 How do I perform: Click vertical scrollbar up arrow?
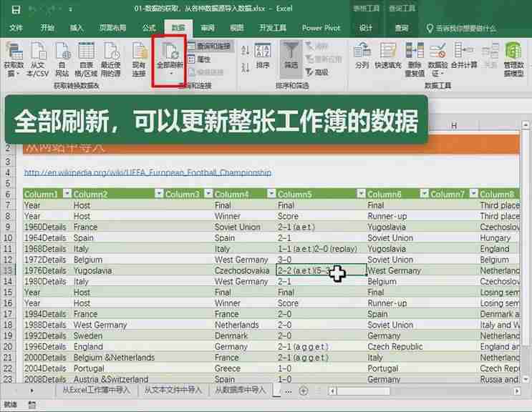[526, 124]
